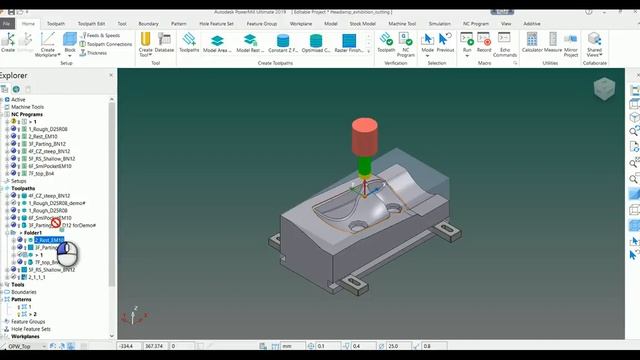Viewport: 640px width, 360px height.
Task: Open Create Workplane dropdown arrow
Action: [x=60, y=55]
